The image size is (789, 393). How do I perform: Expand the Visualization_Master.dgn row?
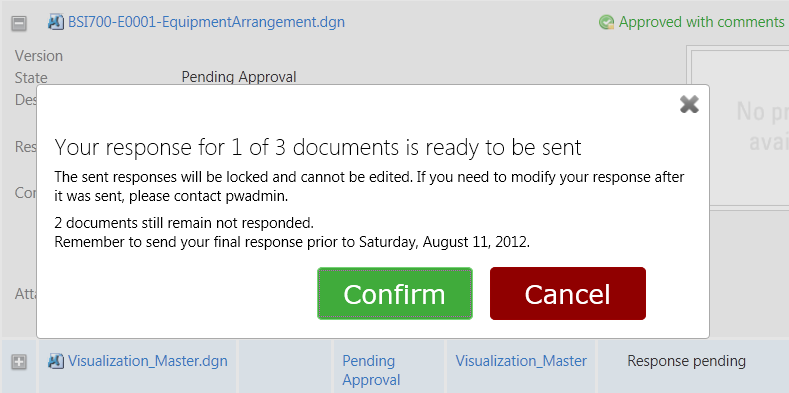pos(19,362)
